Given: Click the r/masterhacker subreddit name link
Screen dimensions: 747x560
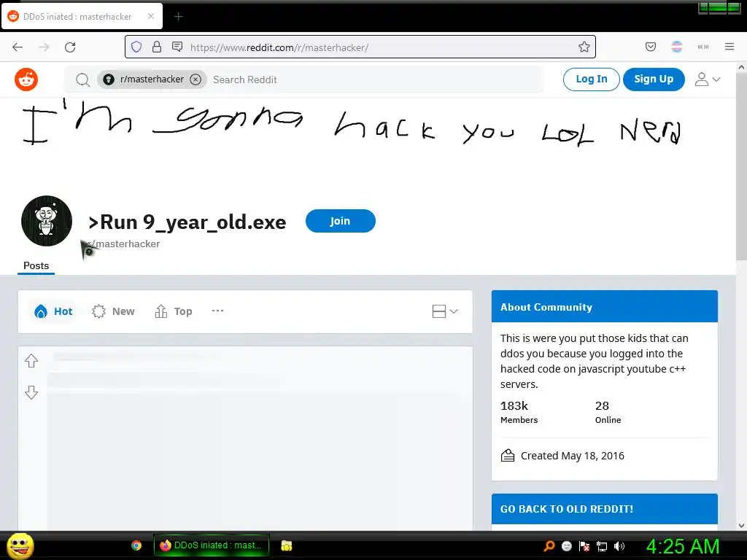Looking at the screenshot, I should pyautogui.click(x=124, y=244).
